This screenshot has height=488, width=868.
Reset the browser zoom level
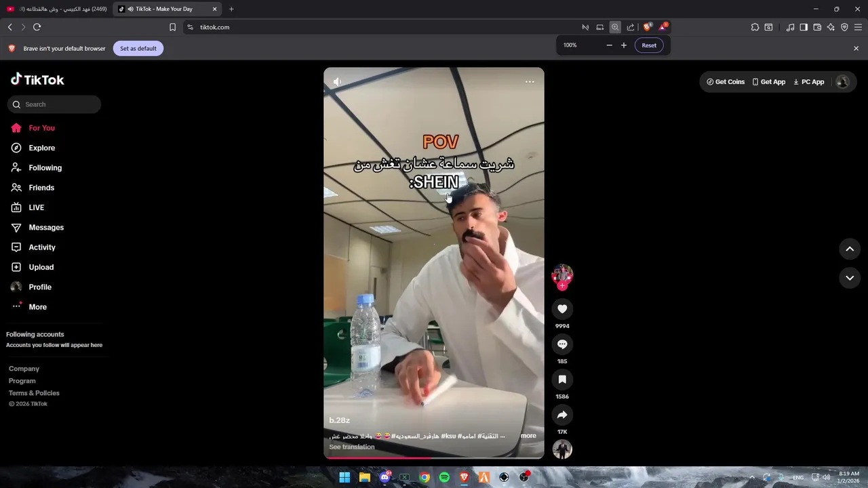tap(649, 45)
